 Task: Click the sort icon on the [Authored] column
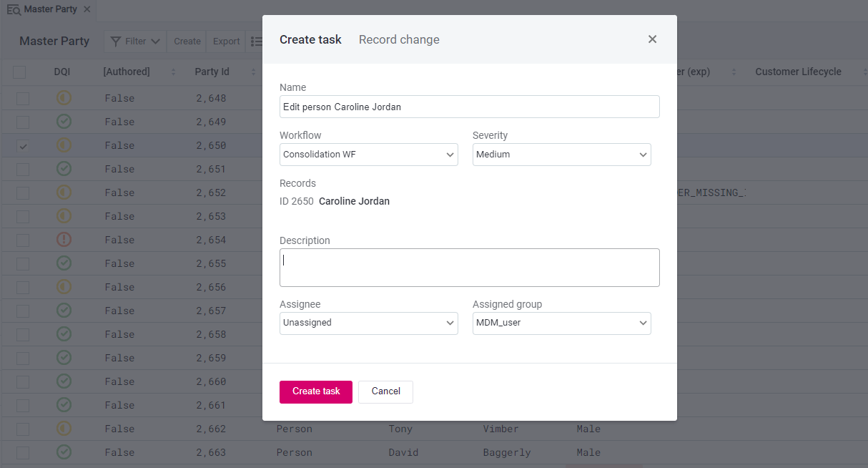click(x=173, y=72)
